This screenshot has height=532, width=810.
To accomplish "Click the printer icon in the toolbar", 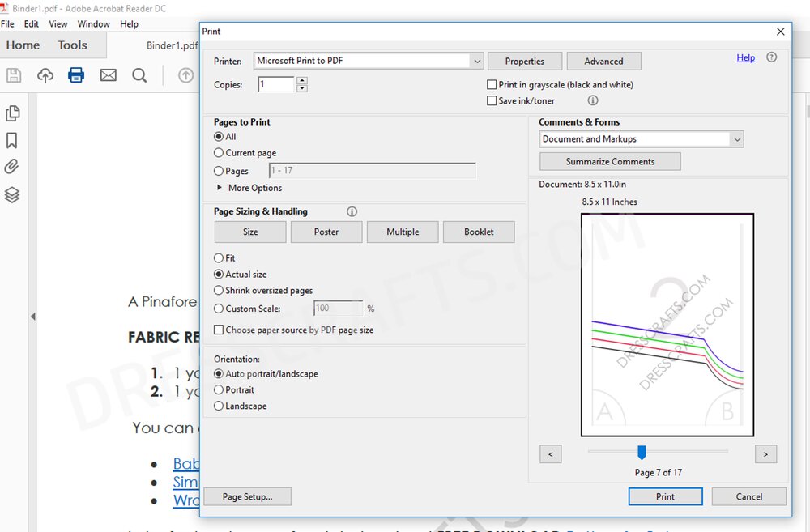I will (76, 75).
